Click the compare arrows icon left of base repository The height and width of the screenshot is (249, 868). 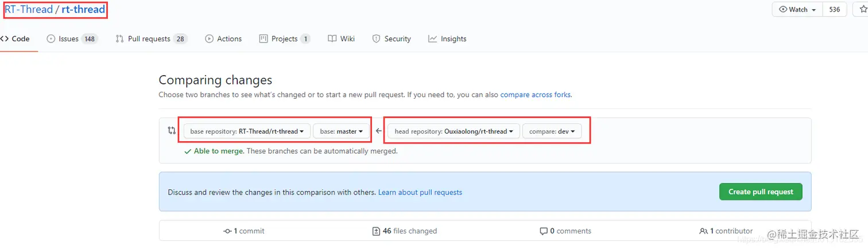point(172,131)
